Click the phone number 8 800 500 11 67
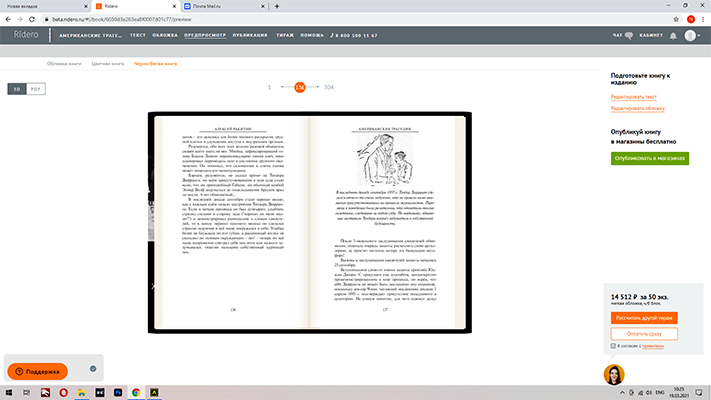The image size is (711, 400). (356, 35)
